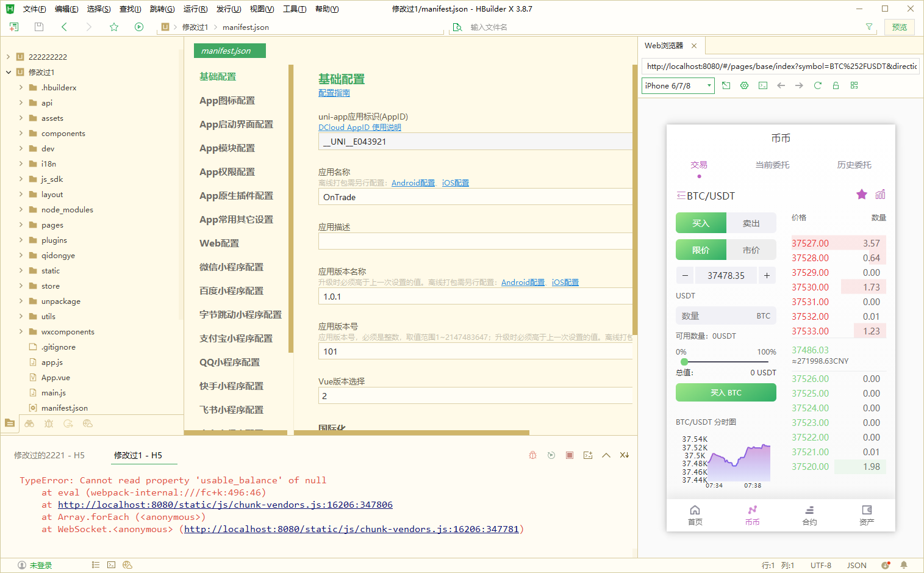Open 合约 tab in phone preview

pos(809,516)
